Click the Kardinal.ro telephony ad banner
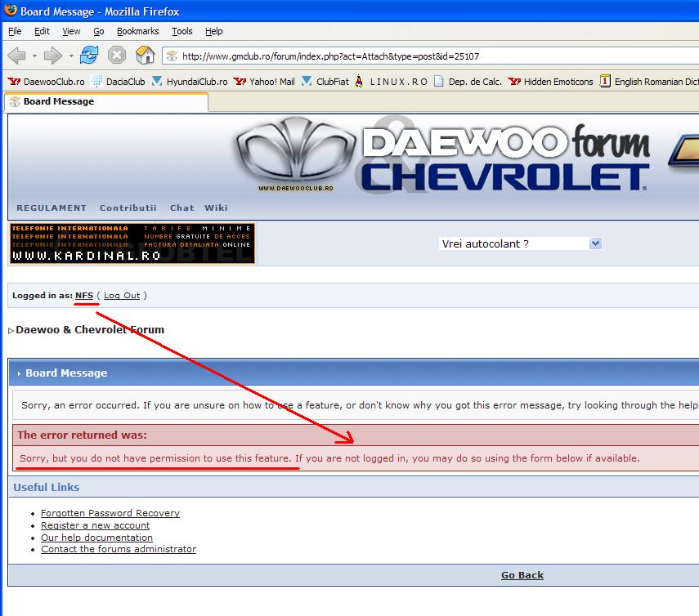699x616 pixels. click(132, 243)
